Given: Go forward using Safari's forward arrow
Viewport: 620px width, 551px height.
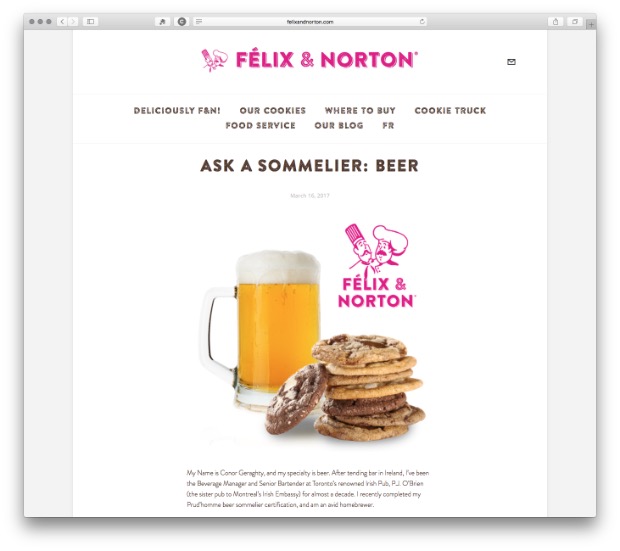Looking at the screenshot, I should pyautogui.click(x=73, y=21).
